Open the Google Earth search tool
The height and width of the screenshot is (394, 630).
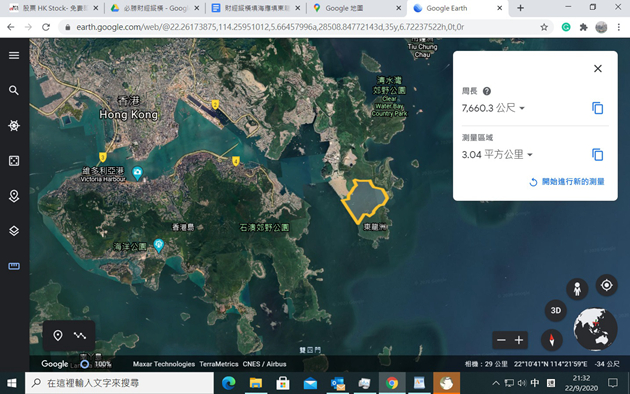pos(14,90)
